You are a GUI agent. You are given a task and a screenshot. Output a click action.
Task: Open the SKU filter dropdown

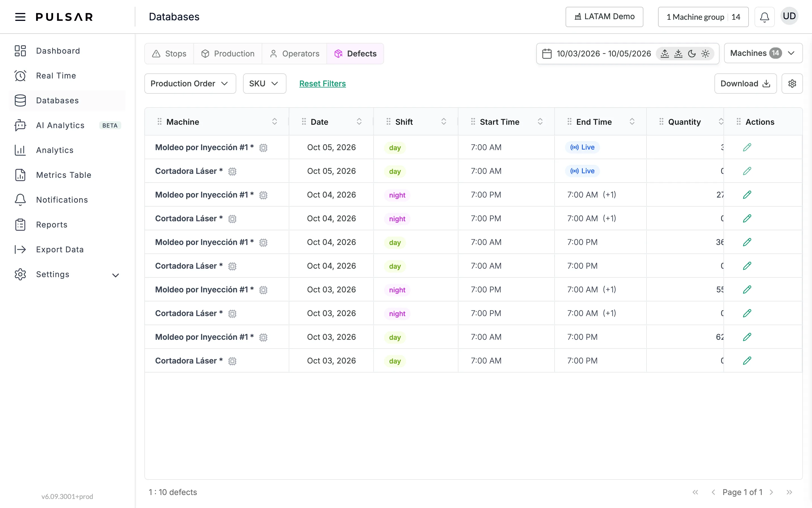[264, 83]
